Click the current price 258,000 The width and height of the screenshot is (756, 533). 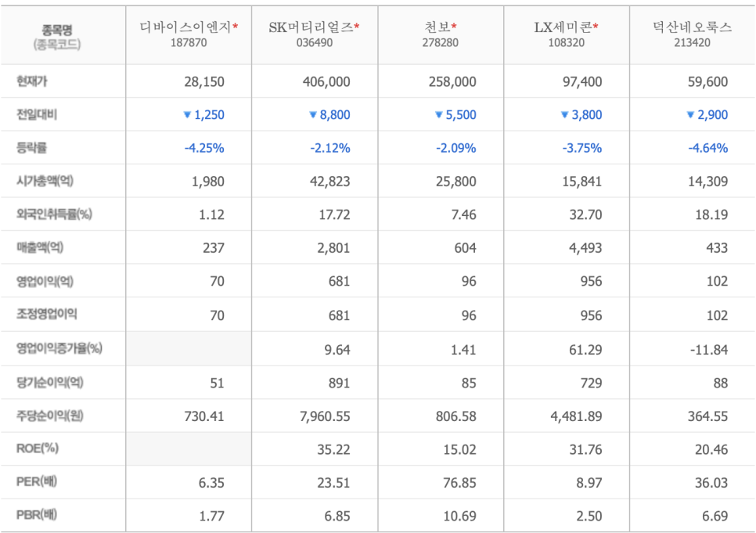[452, 81]
